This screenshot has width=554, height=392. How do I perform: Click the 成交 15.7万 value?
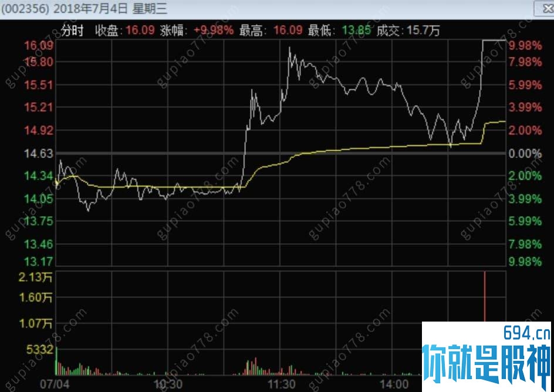(423, 31)
